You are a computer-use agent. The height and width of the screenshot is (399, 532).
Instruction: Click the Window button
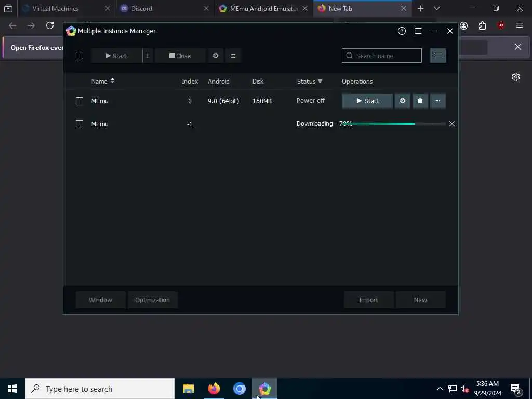coord(100,300)
